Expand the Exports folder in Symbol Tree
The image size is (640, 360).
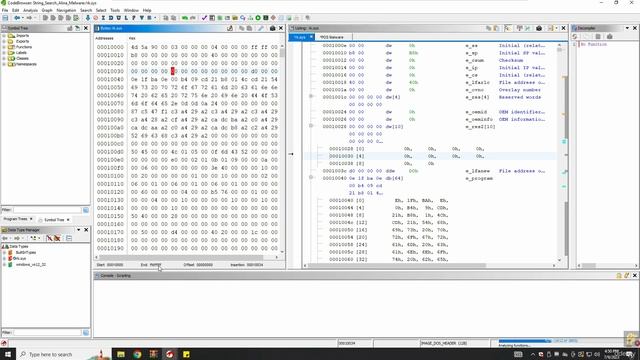pyautogui.click(x=4, y=42)
